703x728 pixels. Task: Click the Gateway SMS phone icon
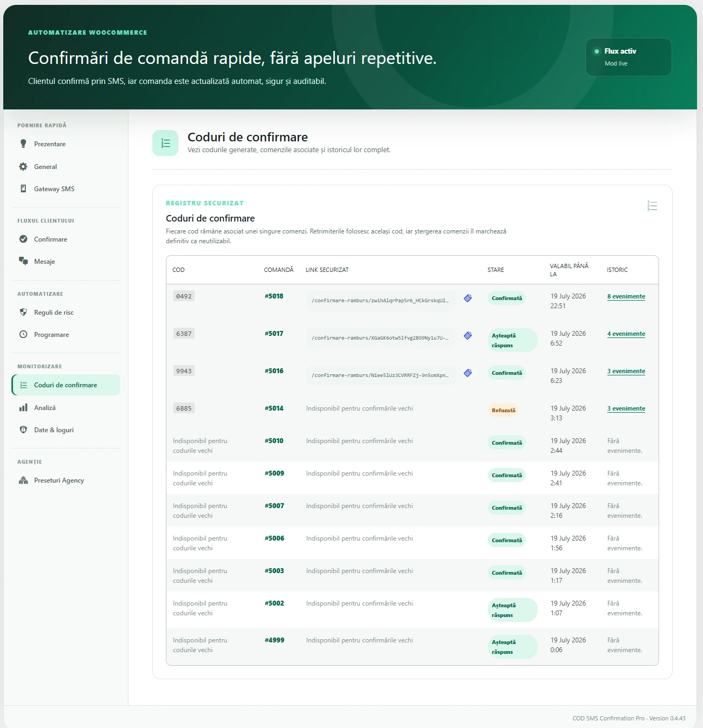(x=23, y=188)
